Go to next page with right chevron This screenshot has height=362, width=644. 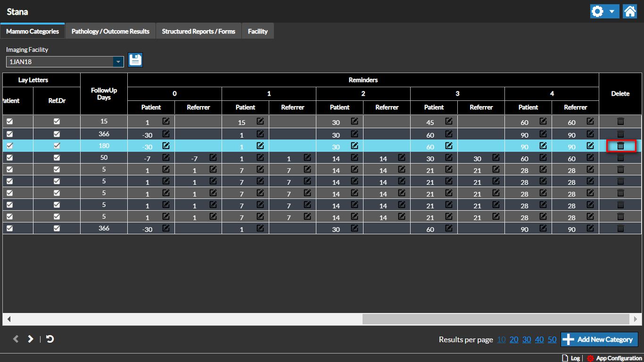[31, 339]
